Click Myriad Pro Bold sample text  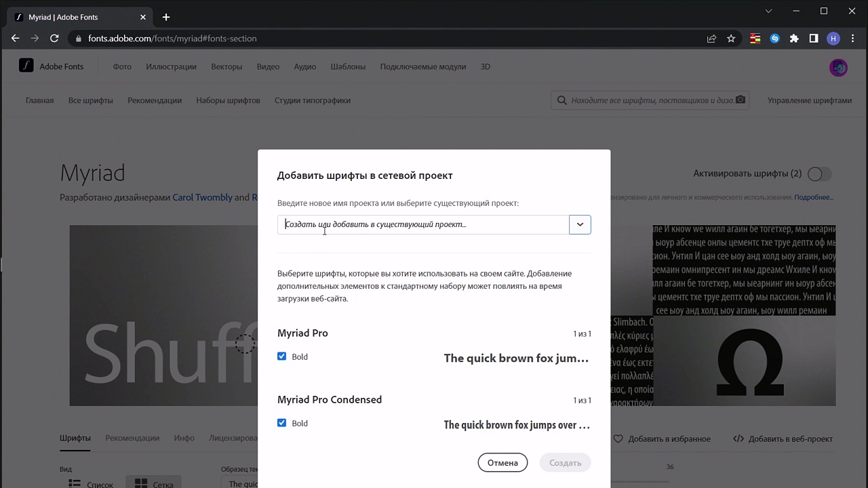click(516, 358)
